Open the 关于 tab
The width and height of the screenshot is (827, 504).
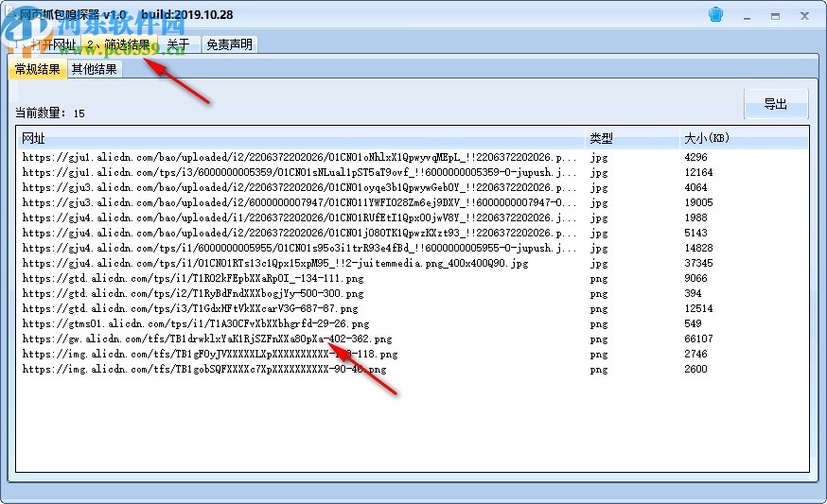178,44
